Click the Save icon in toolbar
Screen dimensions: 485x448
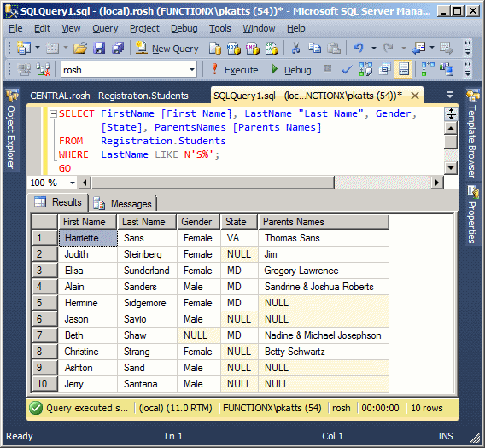click(x=99, y=49)
